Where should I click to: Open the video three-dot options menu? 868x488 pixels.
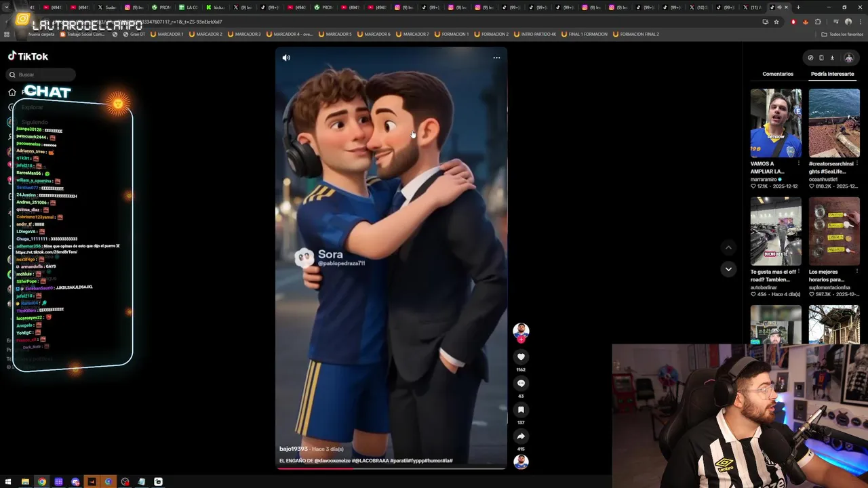tap(496, 58)
